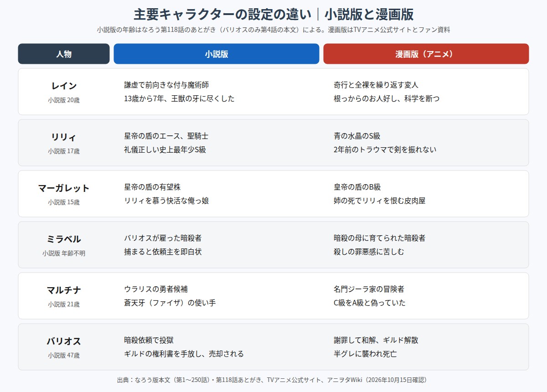
Task: Click text バリオスが雇った暗殺者
Action: click(x=163, y=238)
